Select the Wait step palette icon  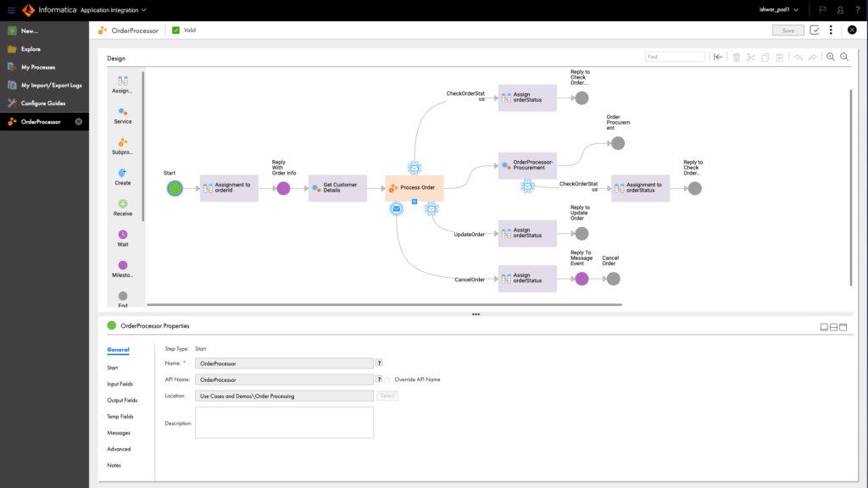tap(123, 235)
